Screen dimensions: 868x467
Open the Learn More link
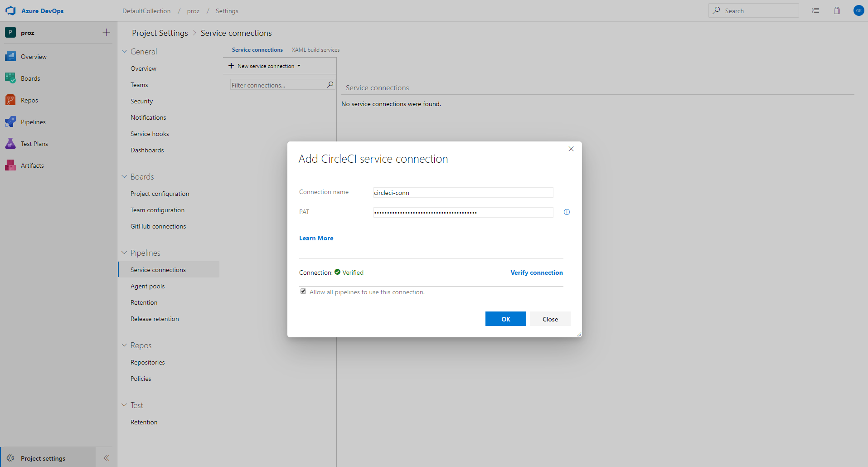[316, 238]
